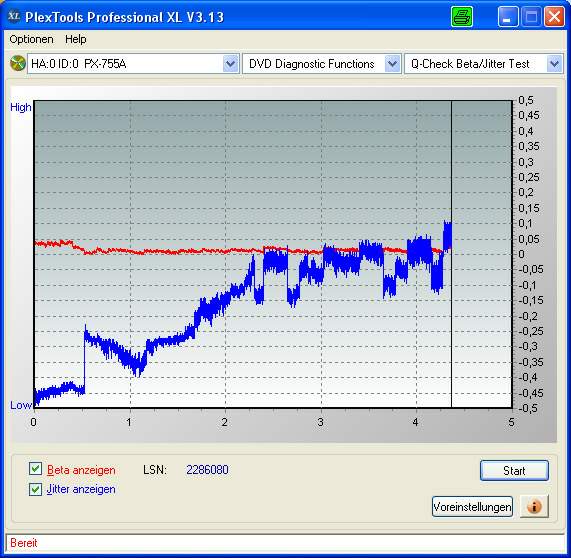
Task: Click the green printer icon in title bar
Action: pyautogui.click(x=462, y=17)
